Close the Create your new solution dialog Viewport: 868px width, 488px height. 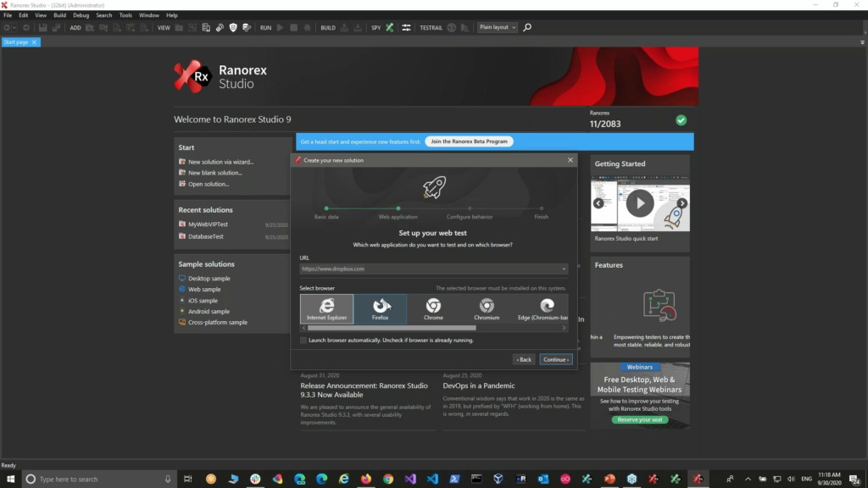coord(570,160)
